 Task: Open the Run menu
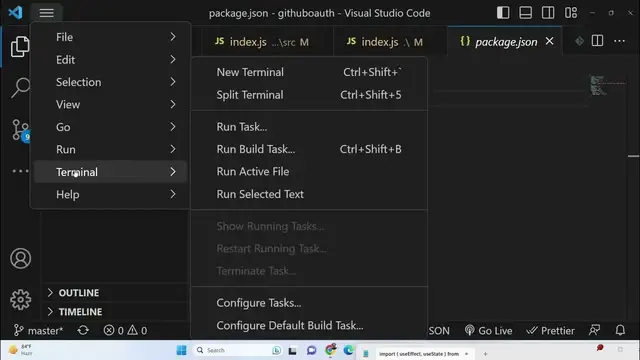(111, 149)
